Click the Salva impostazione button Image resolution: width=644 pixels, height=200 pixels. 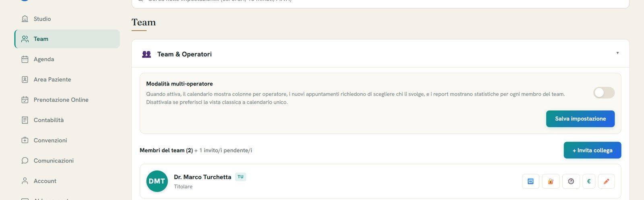pyautogui.click(x=580, y=119)
